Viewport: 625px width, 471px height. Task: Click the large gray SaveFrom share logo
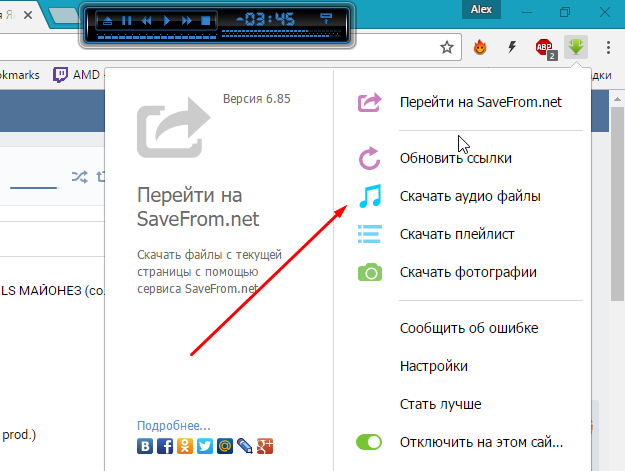[x=173, y=128]
